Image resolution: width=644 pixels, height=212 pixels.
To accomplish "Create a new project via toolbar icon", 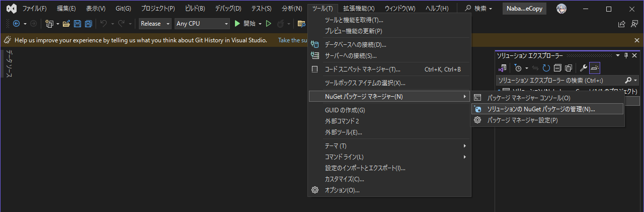I will pyautogui.click(x=49, y=24).
